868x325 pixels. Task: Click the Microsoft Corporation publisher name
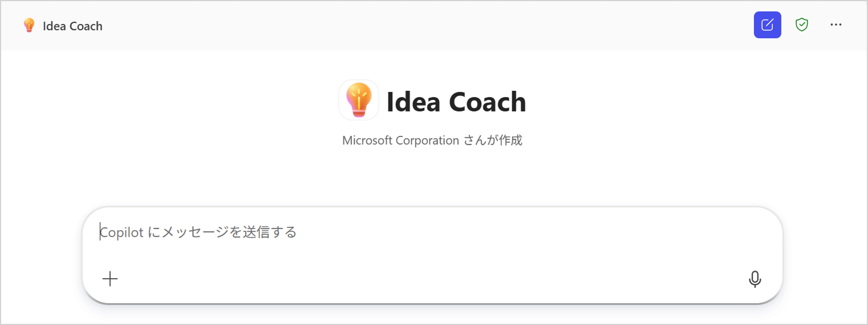click(400, 140)
